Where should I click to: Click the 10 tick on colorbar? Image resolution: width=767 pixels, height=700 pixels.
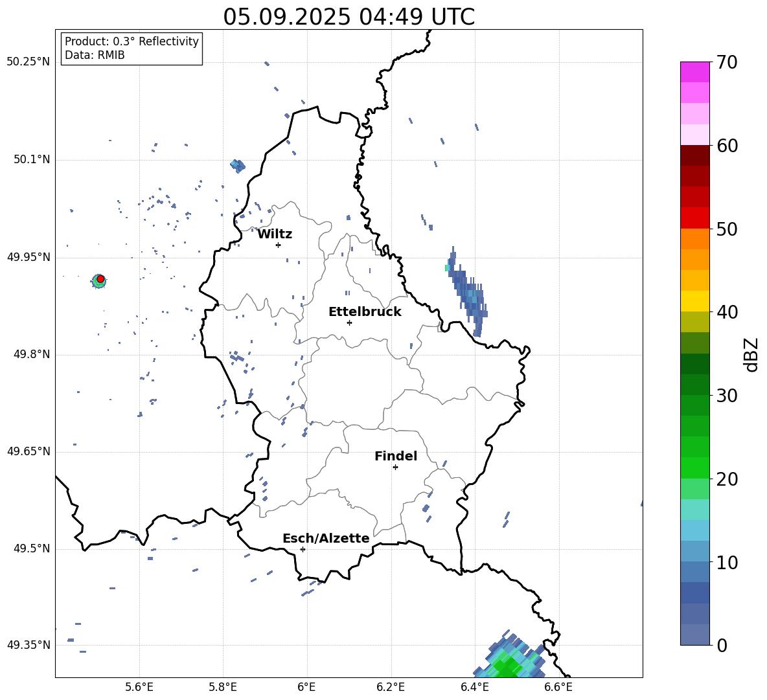point(727,562)
